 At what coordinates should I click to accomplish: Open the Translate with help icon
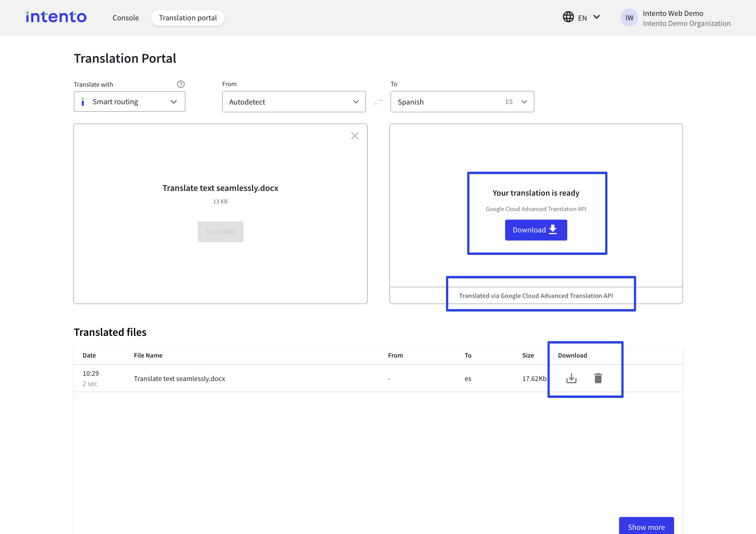click(181, 84)
